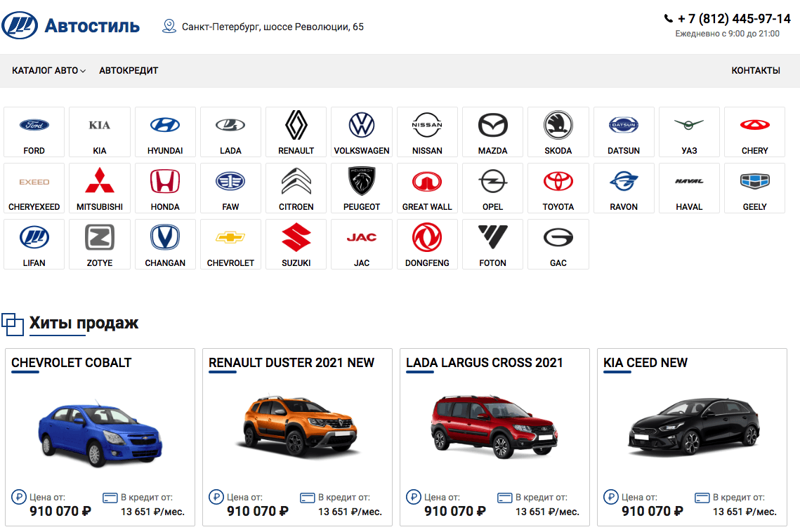Pick the Renault diamond logo
800x532 pixels.
pyautogui.click(x=296, y=125)
